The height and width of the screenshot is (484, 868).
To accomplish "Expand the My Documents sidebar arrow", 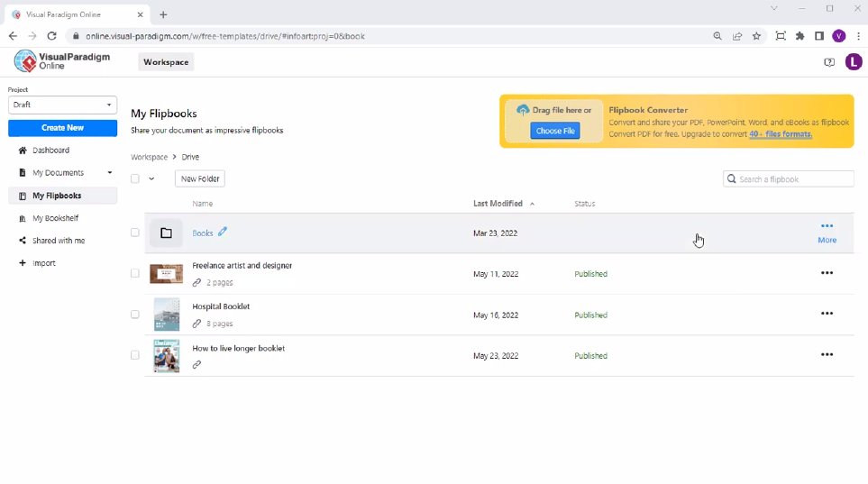I will click(x=110, y=173).
